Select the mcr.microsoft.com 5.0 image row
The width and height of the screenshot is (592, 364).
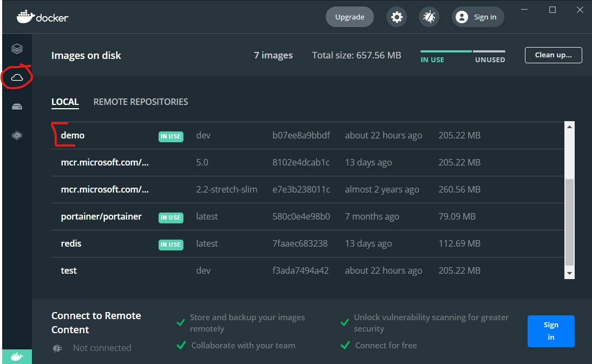click(308, 163)
